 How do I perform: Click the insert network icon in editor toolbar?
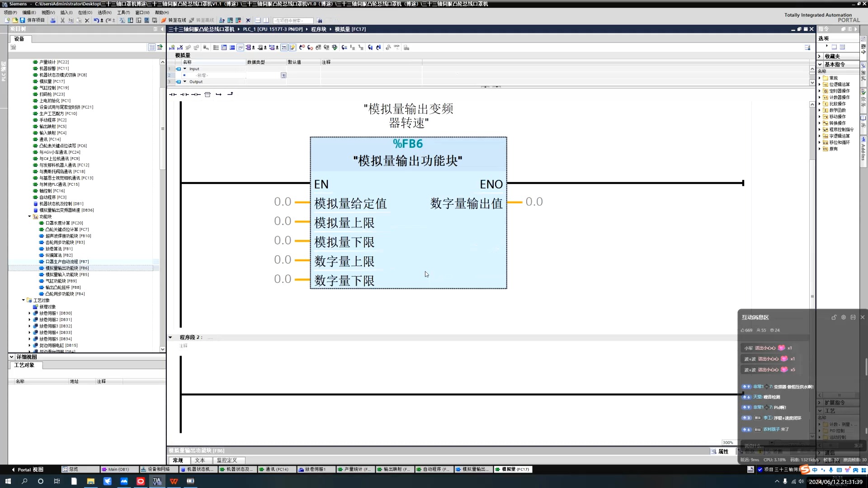click(172, 47)
